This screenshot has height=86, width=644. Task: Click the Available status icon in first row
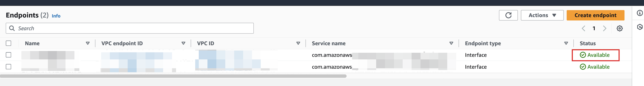[x=582, y=55]
